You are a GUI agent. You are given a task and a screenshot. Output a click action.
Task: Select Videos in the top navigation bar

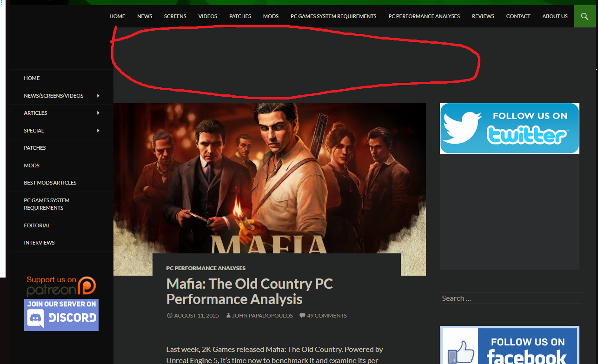[x=207, y=16]
